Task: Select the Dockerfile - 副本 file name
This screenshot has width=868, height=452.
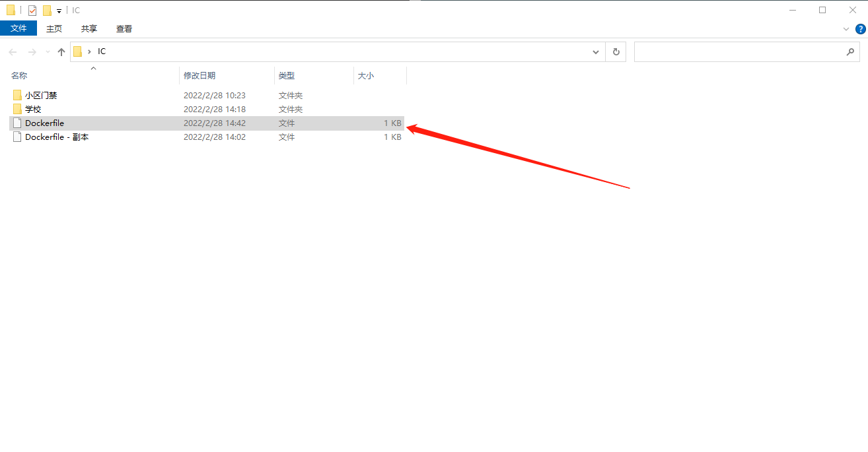Action: pyautogui.click(x=57, y=137)
